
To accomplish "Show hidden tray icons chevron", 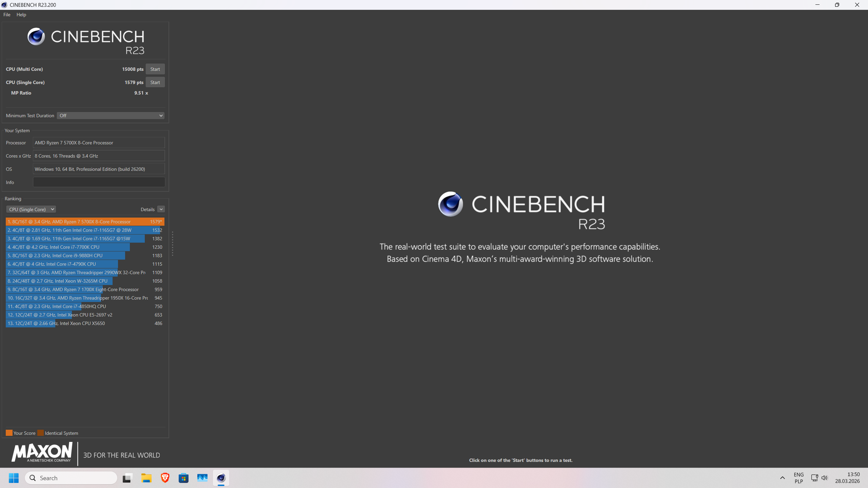I will (x=783, y=478).
